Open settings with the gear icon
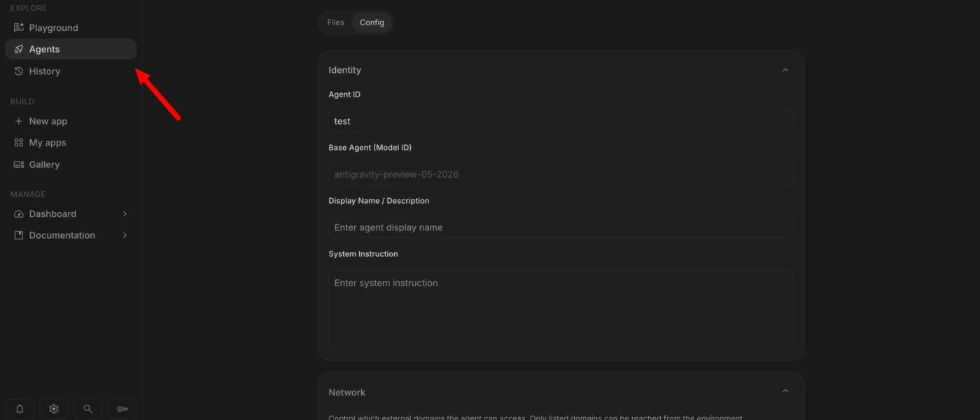980x420 pixels. pyautogui.click(x=54, y=409)
